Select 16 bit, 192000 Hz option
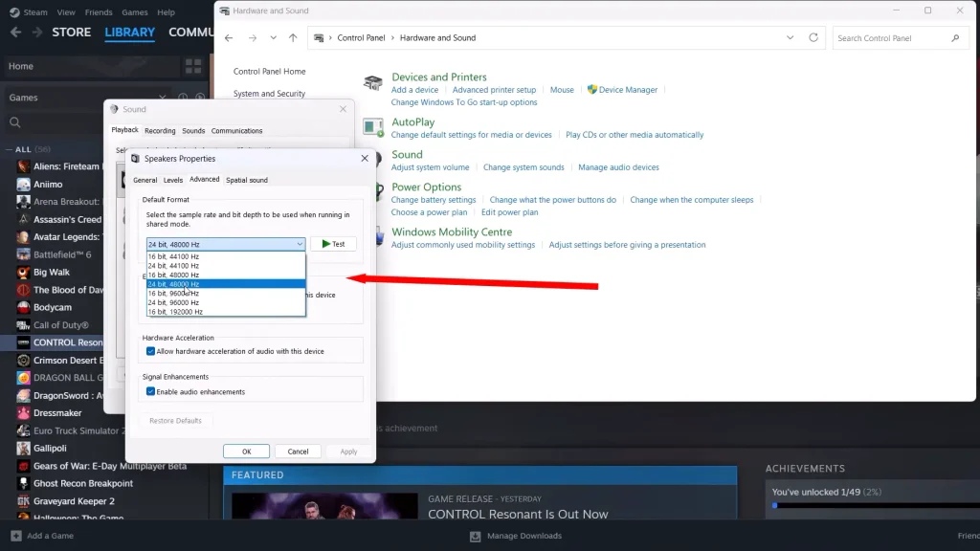The height and width of the screenshot is (551, 980). point(226,312)
